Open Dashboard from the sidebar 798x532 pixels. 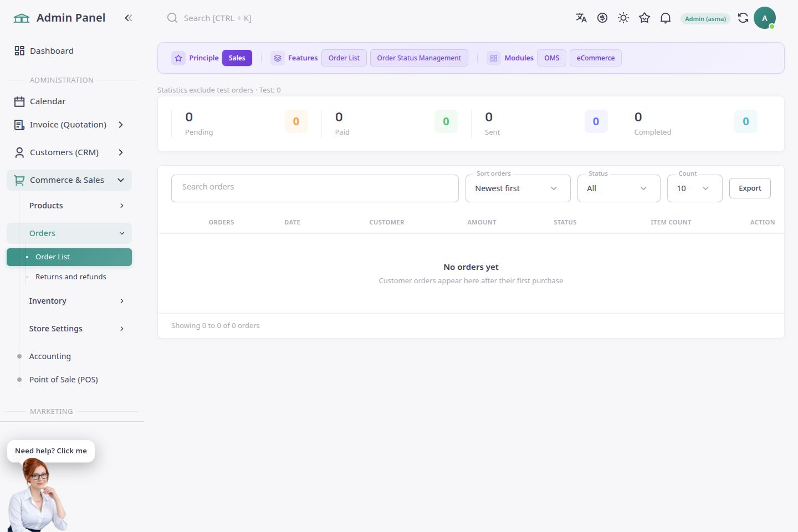click(x=69, y=51)
